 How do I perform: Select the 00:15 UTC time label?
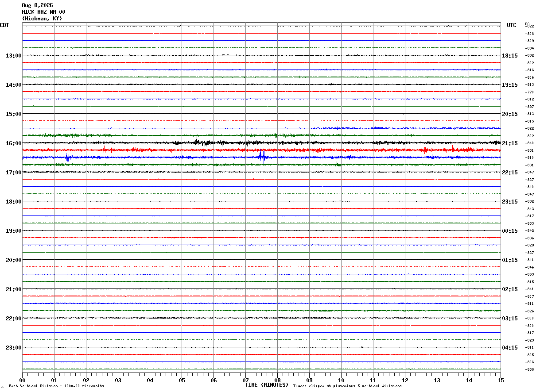click(510, 231)
